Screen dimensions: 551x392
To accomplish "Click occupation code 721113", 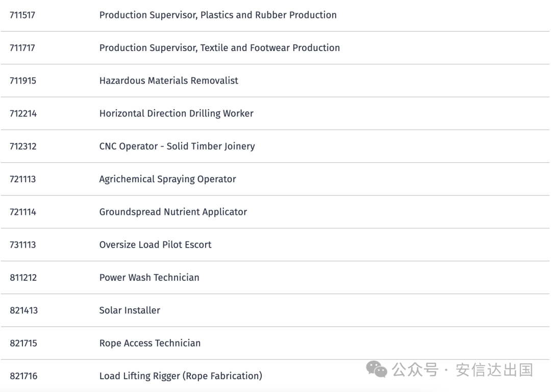I will click(23, 179).
